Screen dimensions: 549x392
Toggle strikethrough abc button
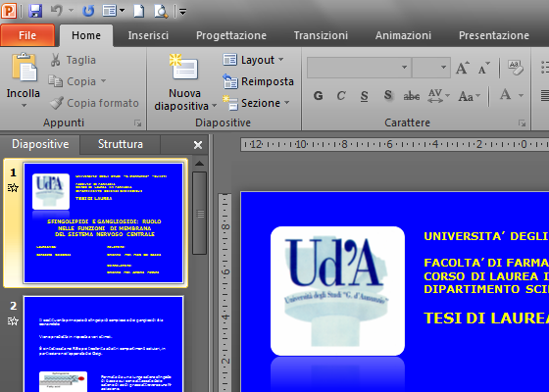[x=412, y=96]
